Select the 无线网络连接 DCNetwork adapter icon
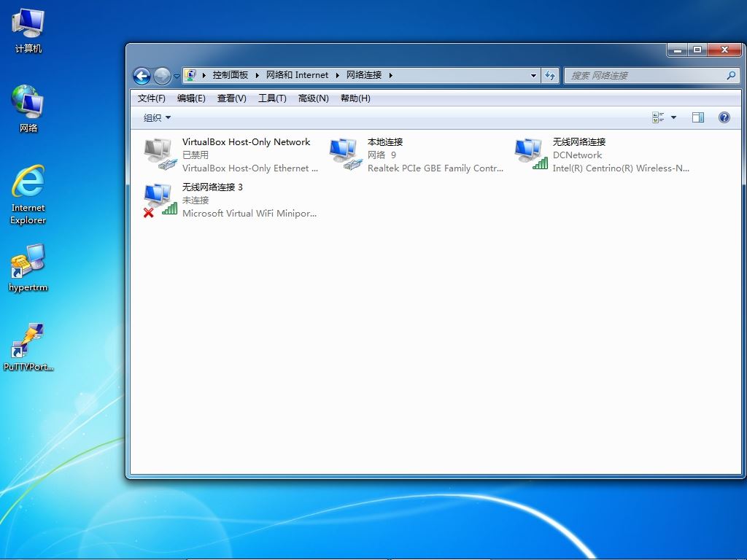 531,154
